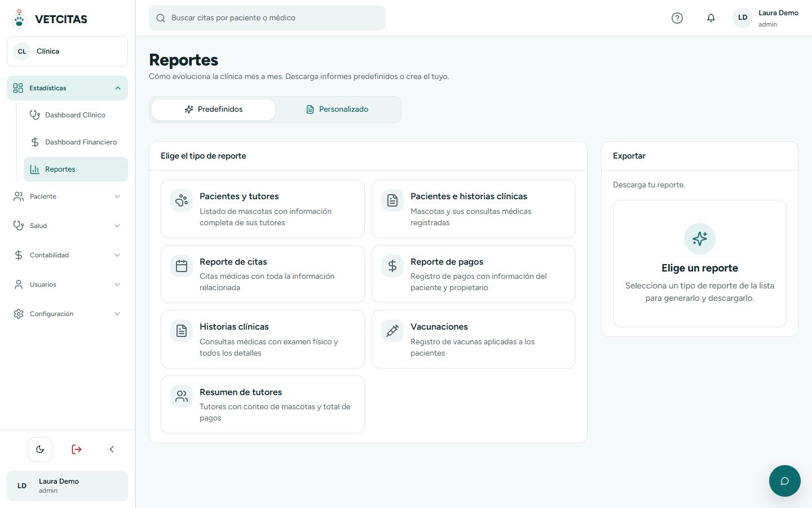This screenshot has height=508, width=812.
Task: Focus the Buscar citas search field
Action: 267,18
